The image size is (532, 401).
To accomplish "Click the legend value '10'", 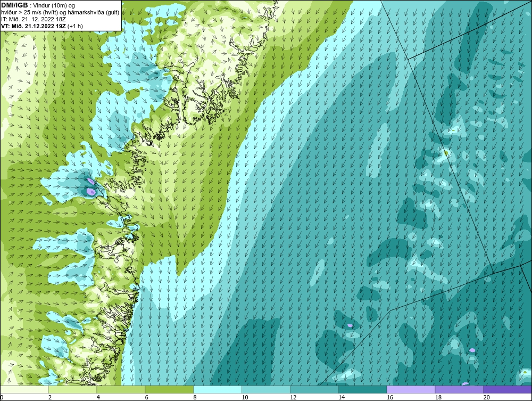I will 245,397.
